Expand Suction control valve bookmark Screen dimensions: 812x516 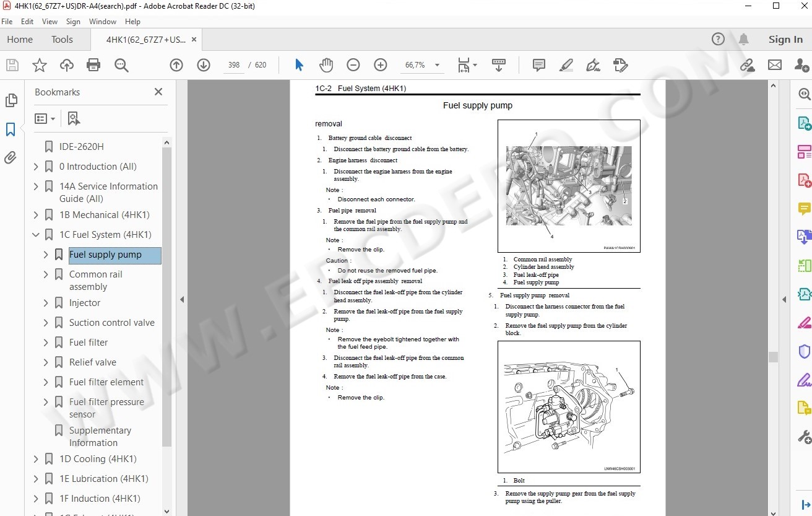point(46,323)
